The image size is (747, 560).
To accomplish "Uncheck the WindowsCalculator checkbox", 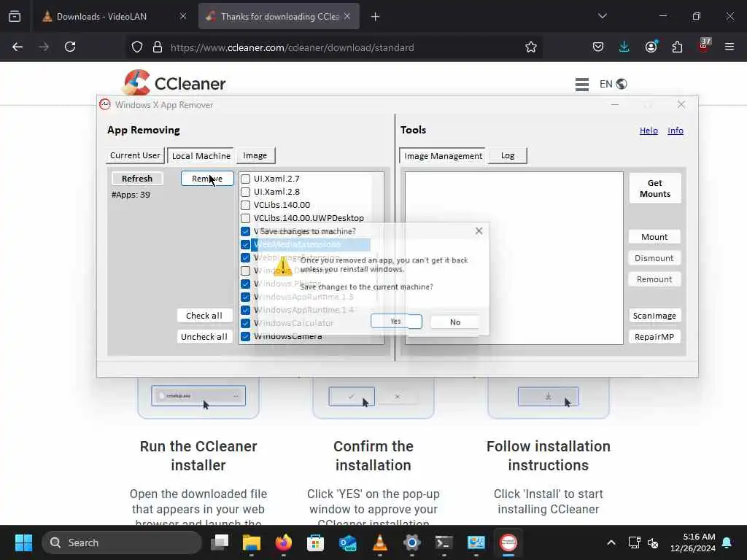I will pos(245,323).
